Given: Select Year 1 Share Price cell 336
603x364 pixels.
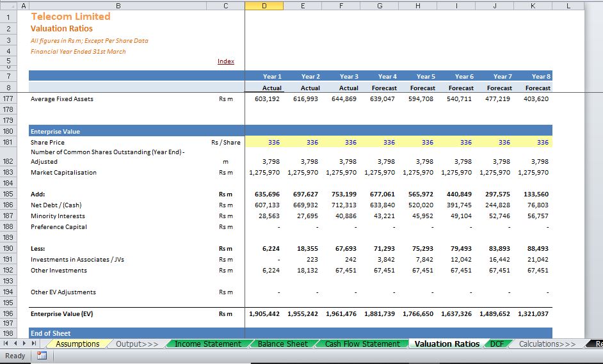Looking at the screenshot, I should coord(264,142).
